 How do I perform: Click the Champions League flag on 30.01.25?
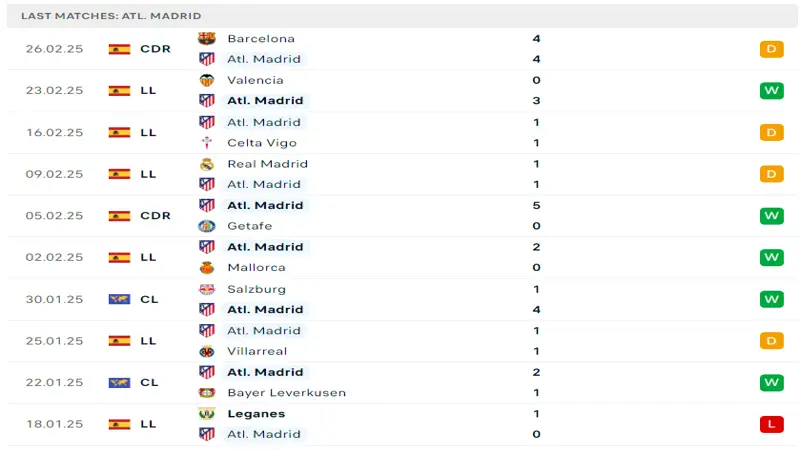pyautogui.click(x=119, y=299)
